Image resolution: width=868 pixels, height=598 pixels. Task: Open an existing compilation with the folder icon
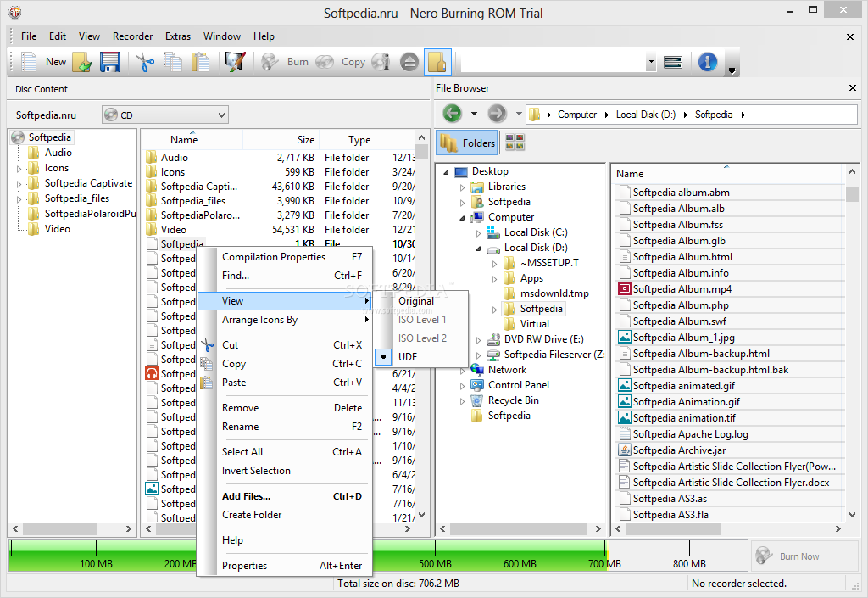coord(82,61)
